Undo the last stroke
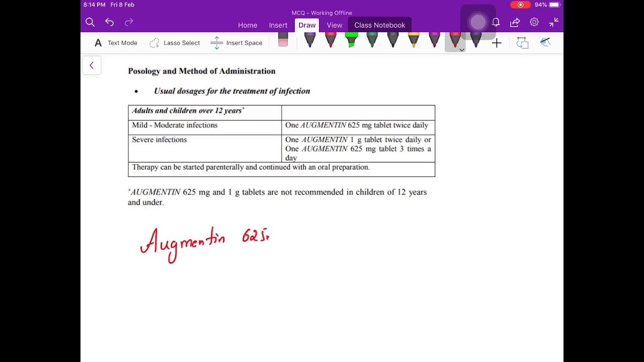Image resolution: width=644 pixels, height=362 pixels. 109,22
